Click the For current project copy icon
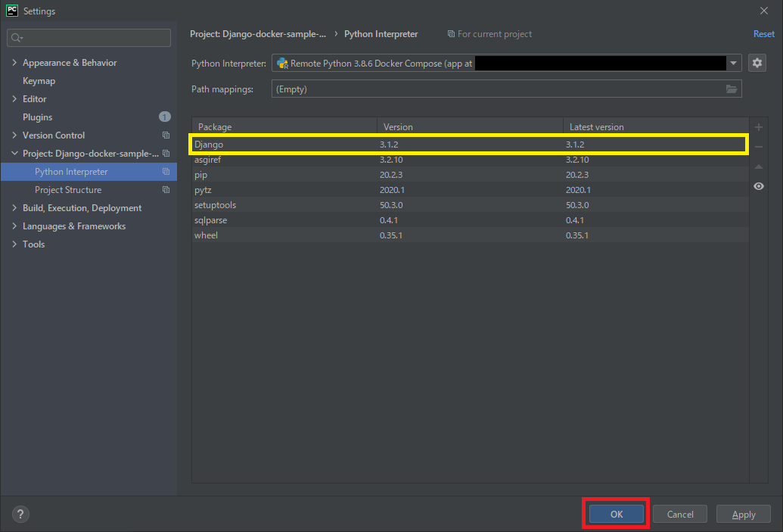 (x=451, y=34)
